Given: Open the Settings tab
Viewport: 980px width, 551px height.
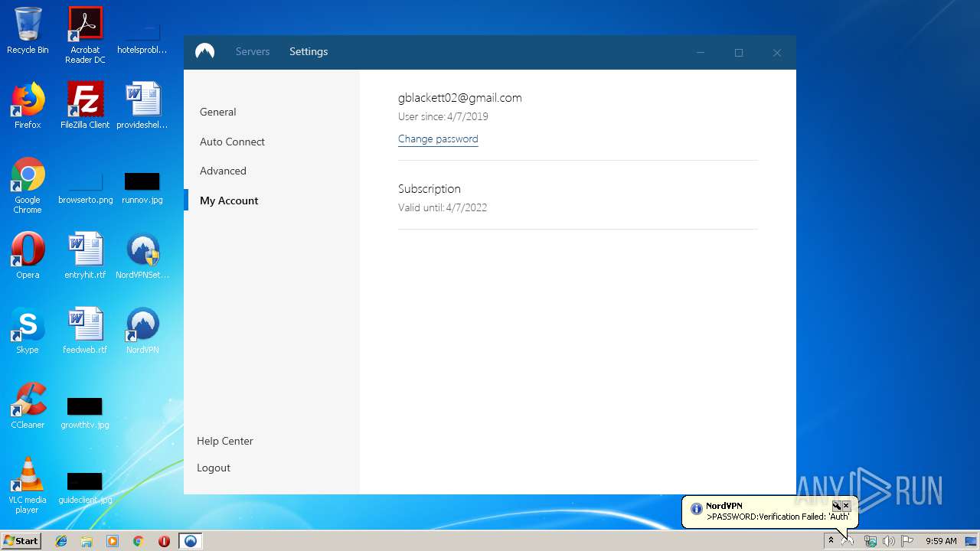Looking at the screenshot, I should pyautogui.click(x=309, y=51).
